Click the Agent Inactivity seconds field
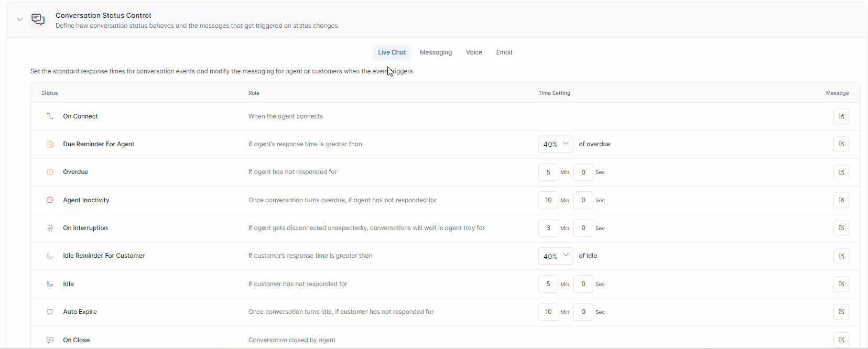Image resolution: width=868 pixels, height=349 pixels. point(583,200)
